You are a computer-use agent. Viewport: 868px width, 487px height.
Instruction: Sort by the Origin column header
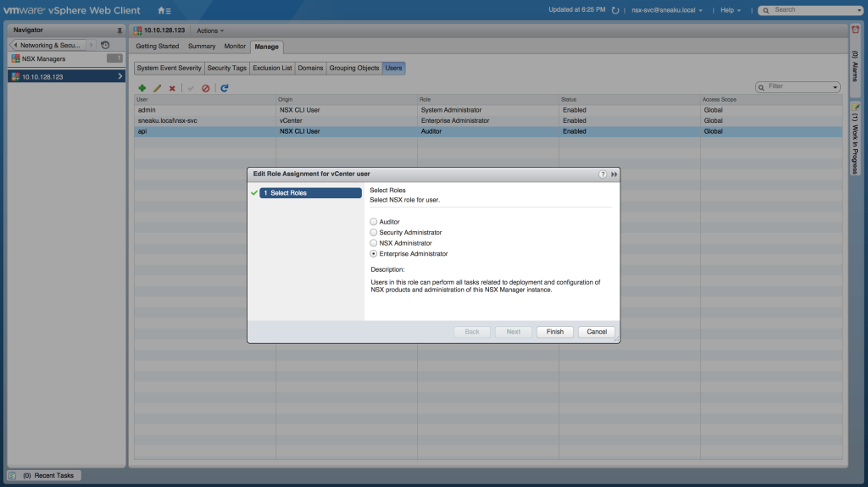[x=347, y=100]
